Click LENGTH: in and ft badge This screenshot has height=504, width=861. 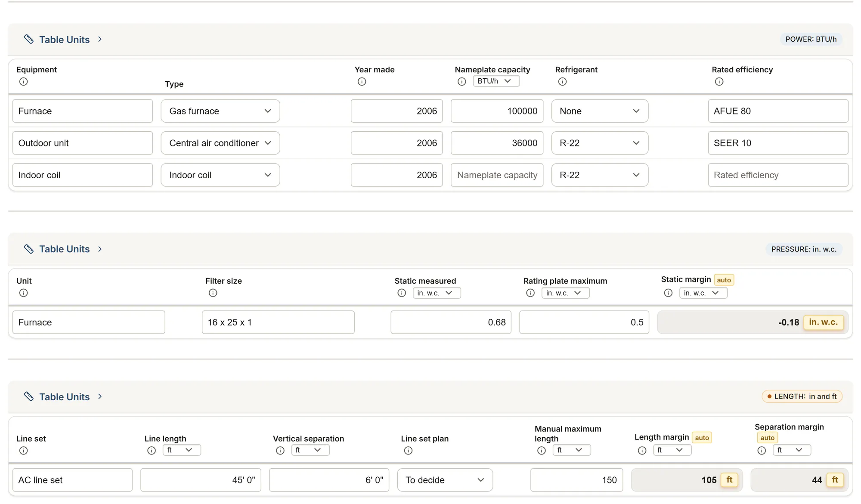[x=802, y=396]
